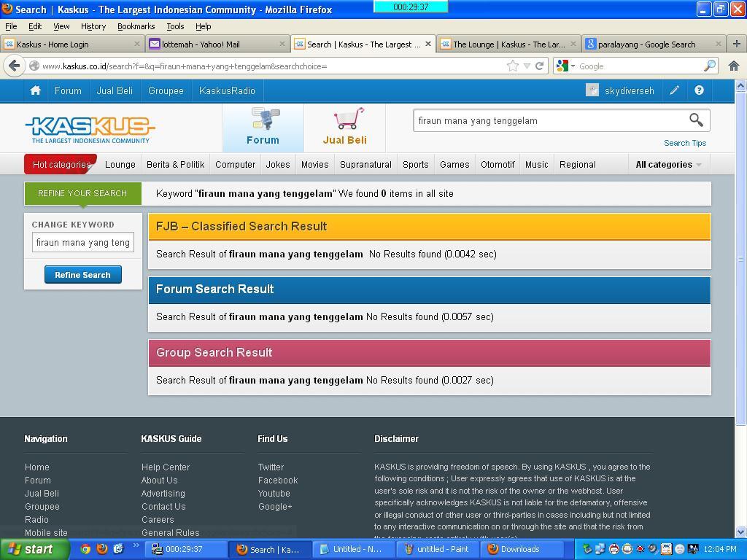Open the Otomotif category
Viewport: 747px width, 560px height.
498,164
